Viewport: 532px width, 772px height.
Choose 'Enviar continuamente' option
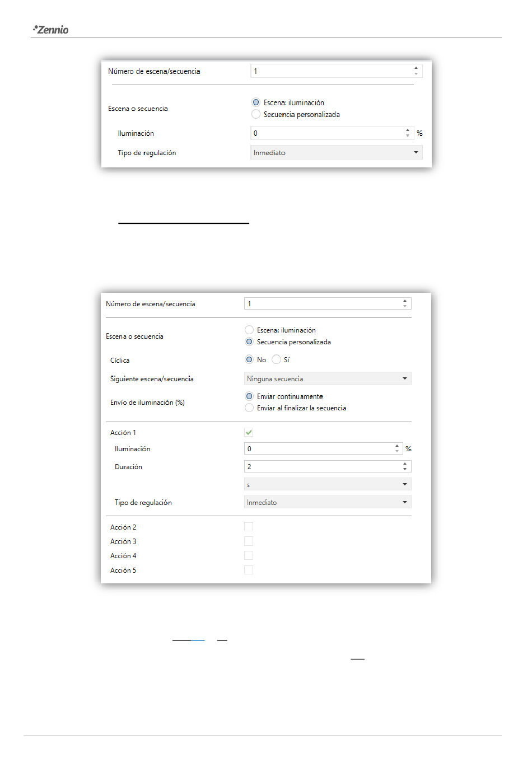[249, 396]
